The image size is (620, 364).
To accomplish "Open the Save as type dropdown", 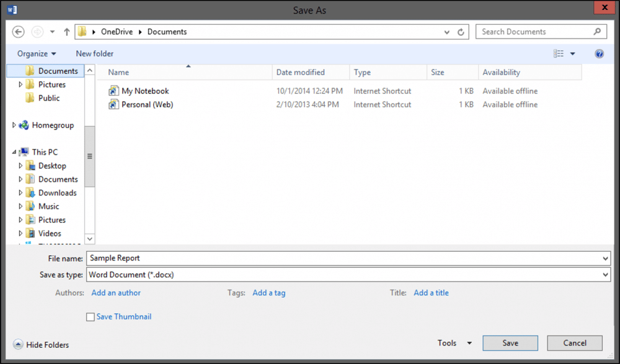I will [x=605, y=274].
